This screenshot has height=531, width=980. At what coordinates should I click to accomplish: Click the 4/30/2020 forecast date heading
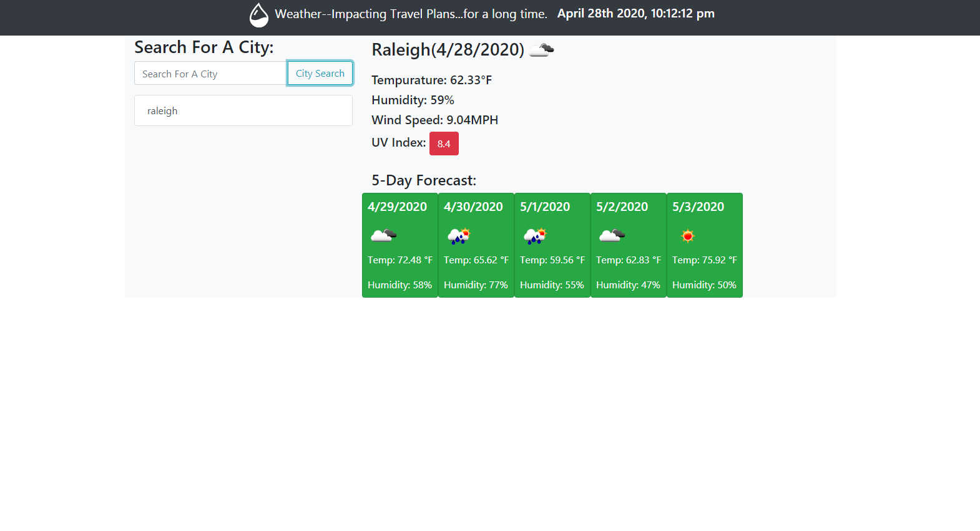[x=473, y=207]
